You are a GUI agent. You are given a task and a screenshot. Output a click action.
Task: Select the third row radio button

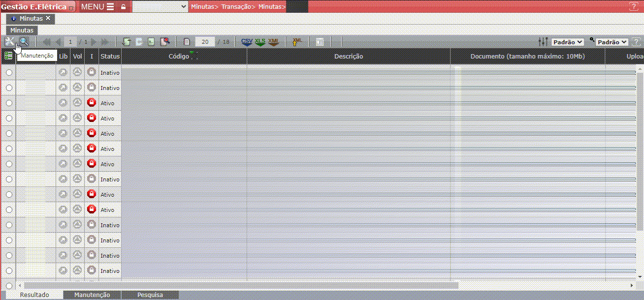coord(9,103)
